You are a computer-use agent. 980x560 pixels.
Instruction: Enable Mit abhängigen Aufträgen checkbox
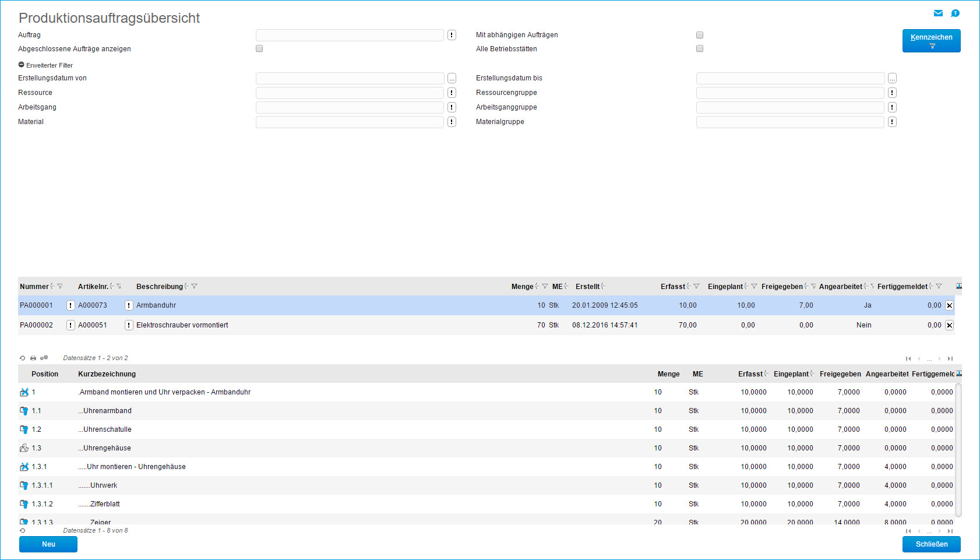(700, 35)
